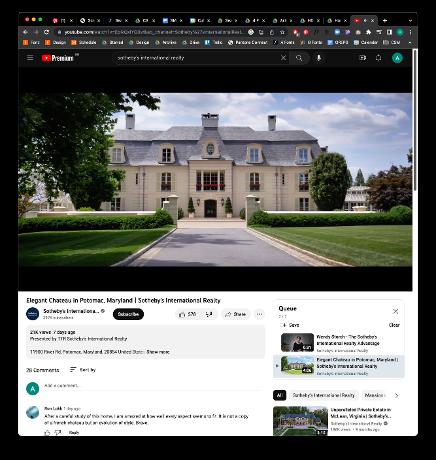Start voice search with microphone icon

pos(319,58)
